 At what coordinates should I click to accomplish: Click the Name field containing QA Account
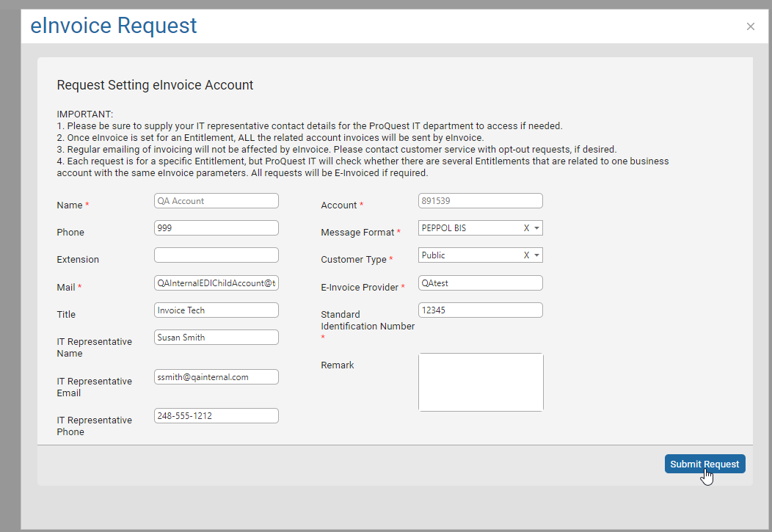tap(216, 200)
